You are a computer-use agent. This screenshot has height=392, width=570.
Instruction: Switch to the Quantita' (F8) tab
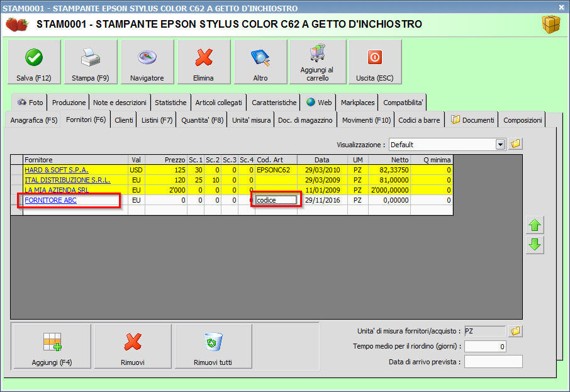(x=202, y=120)
